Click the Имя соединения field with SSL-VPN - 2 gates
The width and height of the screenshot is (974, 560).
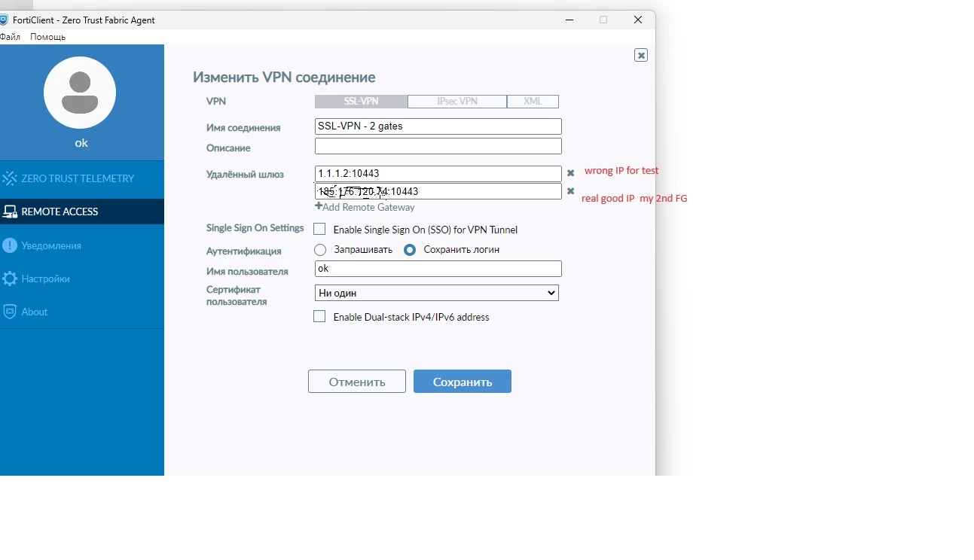pos(438,126)
